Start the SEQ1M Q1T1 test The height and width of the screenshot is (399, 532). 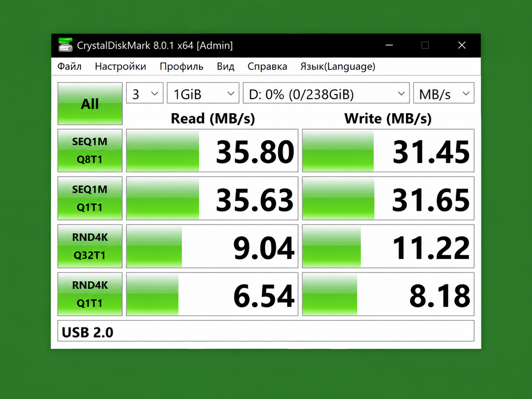(90, 198)
